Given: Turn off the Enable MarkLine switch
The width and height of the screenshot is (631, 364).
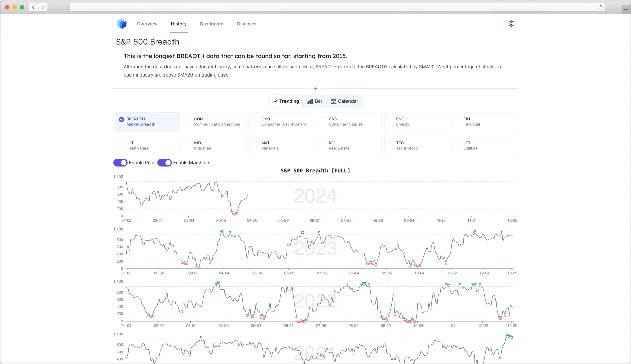Looking at the screenshot, I should [x=164, y=162].
